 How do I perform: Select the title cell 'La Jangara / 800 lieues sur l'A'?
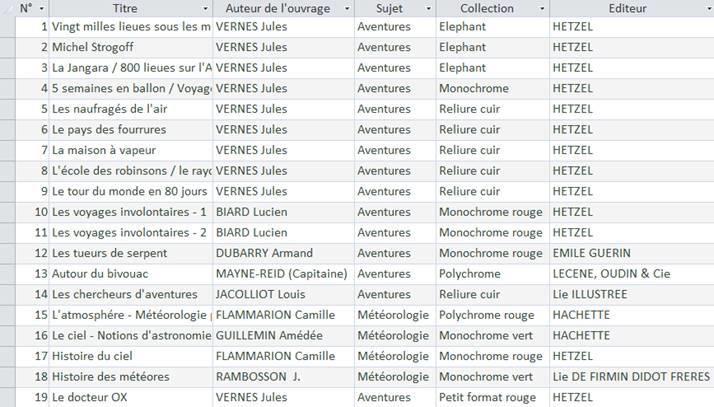131,68
